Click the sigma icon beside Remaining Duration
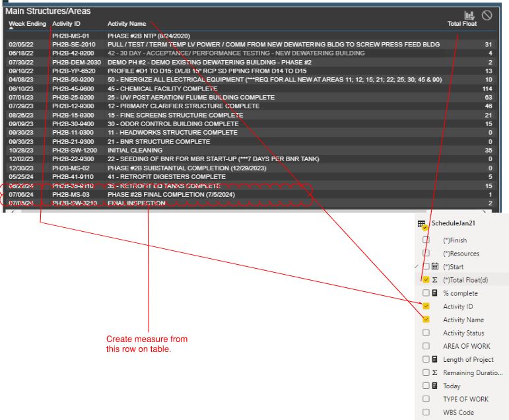 tap(435, 372)
